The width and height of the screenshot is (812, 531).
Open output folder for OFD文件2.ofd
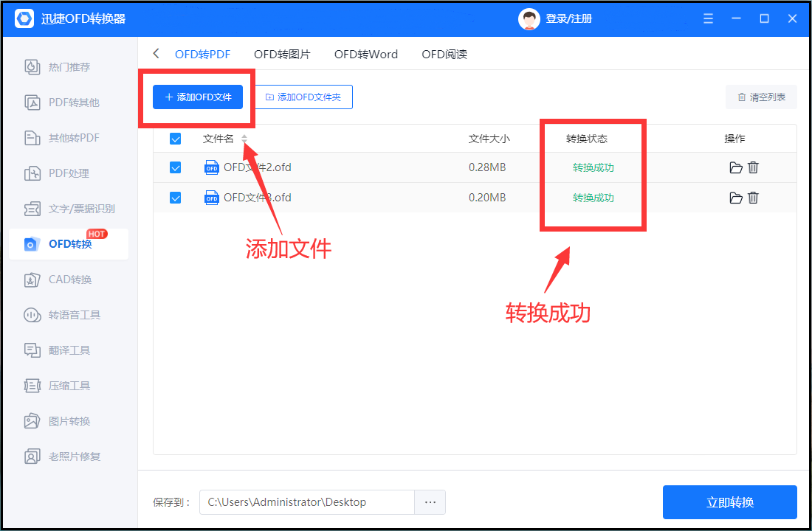(736, 167)
